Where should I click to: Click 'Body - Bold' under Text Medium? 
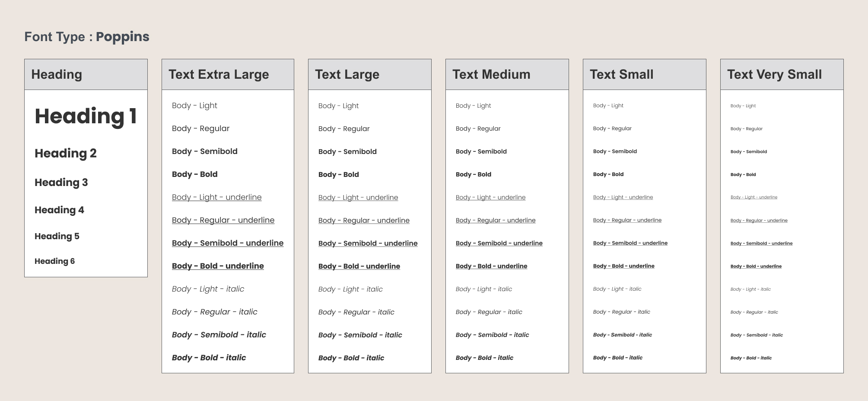[x=474, y=174]
